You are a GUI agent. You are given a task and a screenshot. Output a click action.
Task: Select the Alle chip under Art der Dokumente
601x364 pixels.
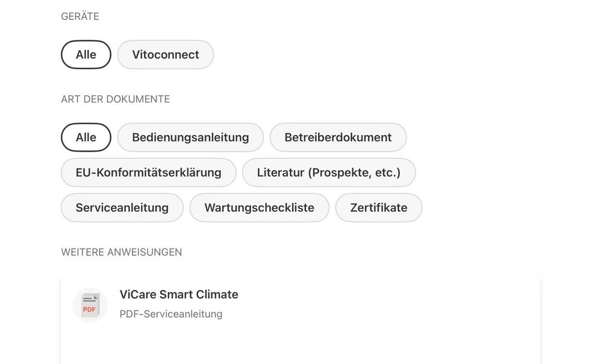point(86,137)
